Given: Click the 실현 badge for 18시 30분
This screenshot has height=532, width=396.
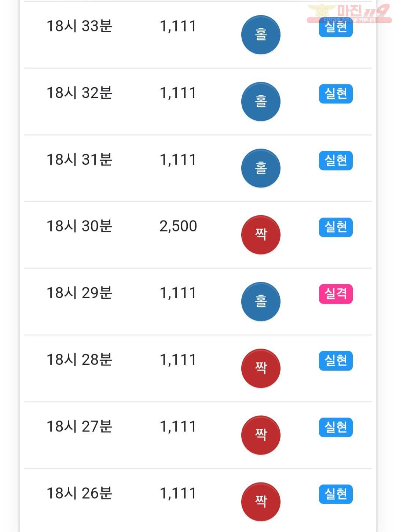Looking at the screenshot, I should (x=336, y=227).
